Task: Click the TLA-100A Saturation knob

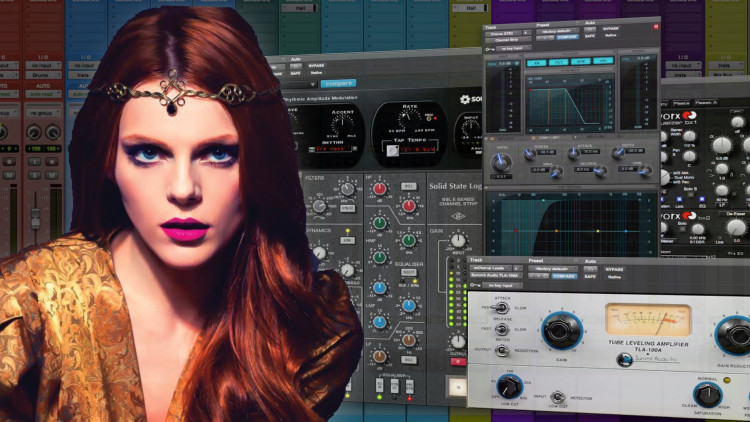Action: 707,395
